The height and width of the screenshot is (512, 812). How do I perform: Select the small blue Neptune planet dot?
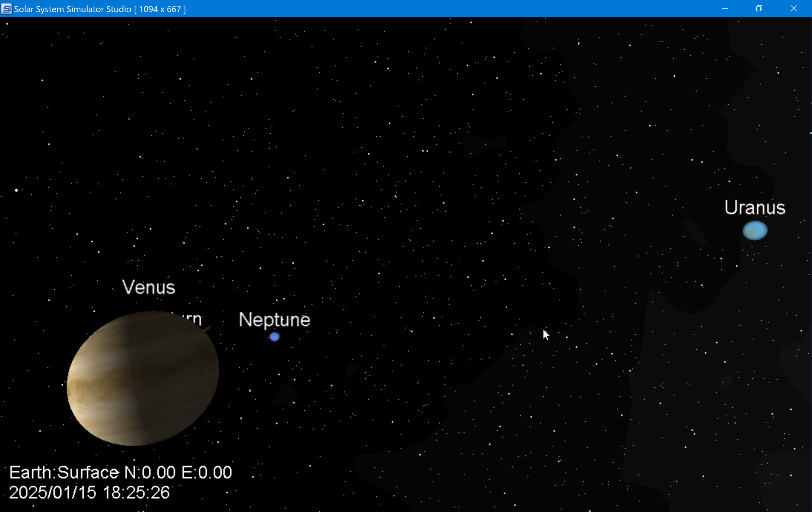click(274, 337)
